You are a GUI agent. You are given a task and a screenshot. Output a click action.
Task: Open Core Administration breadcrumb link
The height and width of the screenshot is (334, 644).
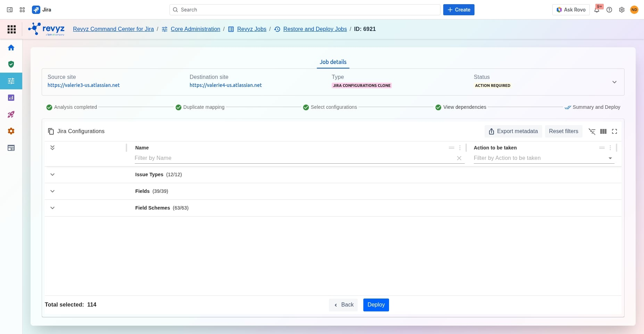click(196, 29)
